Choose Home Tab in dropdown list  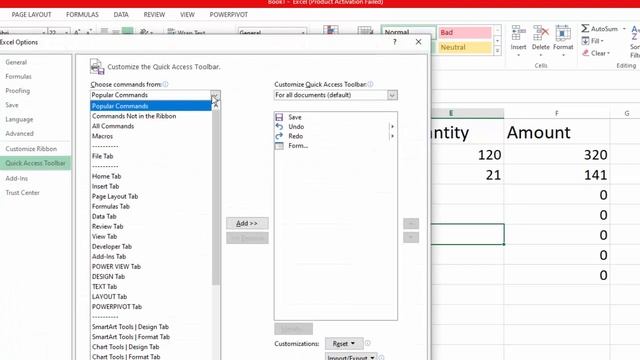tap(151, 176)
